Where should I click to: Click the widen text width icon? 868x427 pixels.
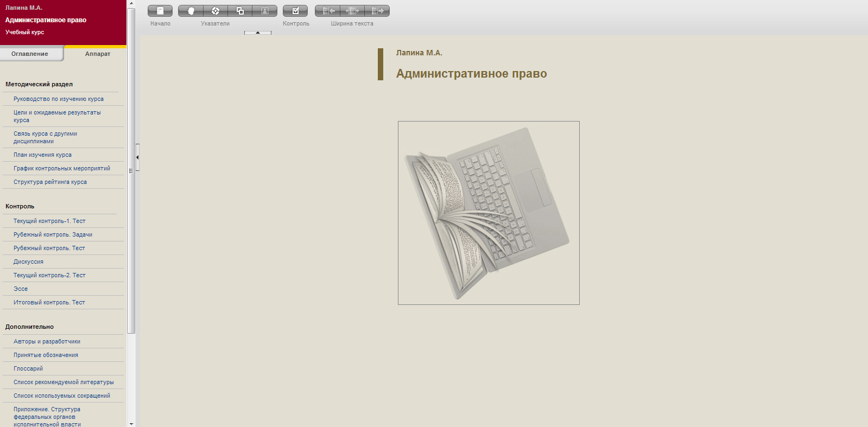(x=377, y=11)
